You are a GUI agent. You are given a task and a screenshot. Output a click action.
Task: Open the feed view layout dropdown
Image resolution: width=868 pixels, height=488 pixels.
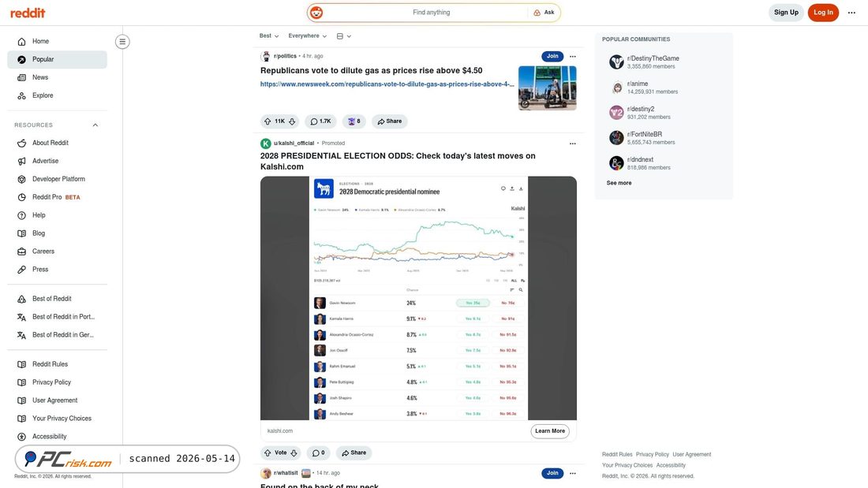click(x=344, y=36)
